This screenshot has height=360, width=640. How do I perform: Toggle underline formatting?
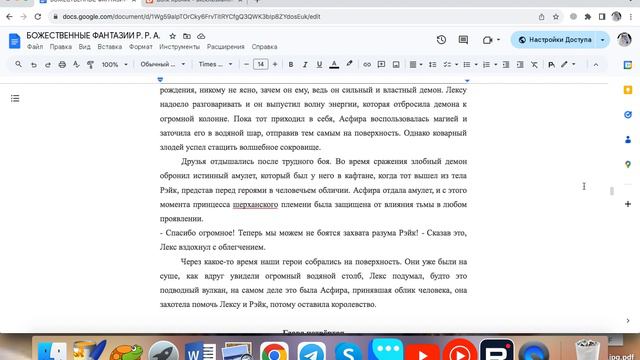point(319,64)
